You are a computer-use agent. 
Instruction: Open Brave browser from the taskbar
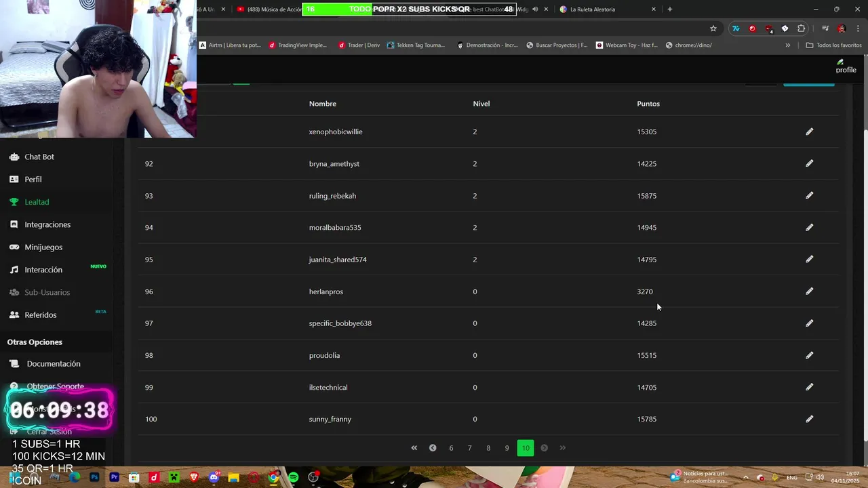coord(194,477)
